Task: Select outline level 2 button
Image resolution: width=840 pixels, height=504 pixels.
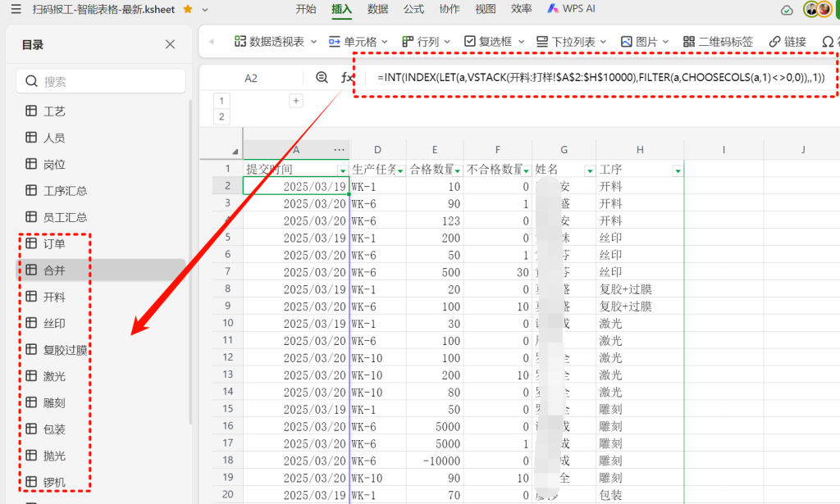Action: point(221,116)
